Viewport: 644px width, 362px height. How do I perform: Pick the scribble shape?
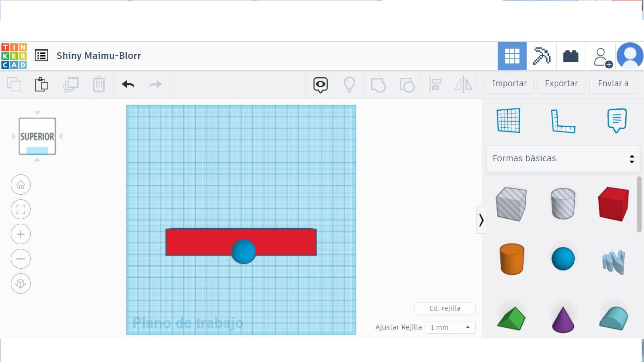613,262
